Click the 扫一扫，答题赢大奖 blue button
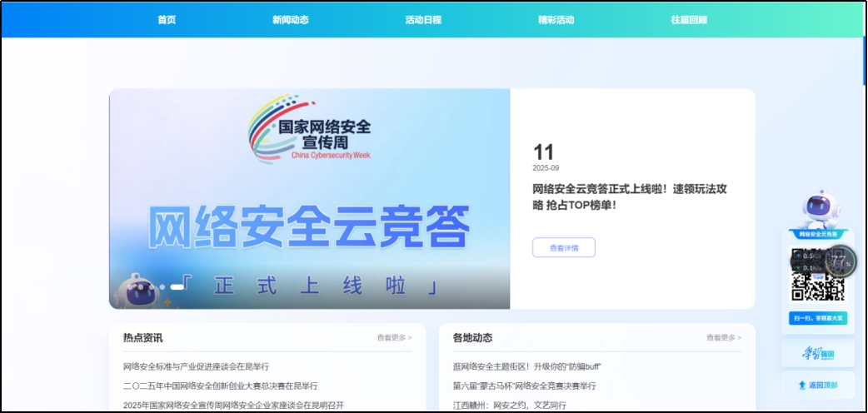The image size is (868, 413). click(x=817, y=318)
